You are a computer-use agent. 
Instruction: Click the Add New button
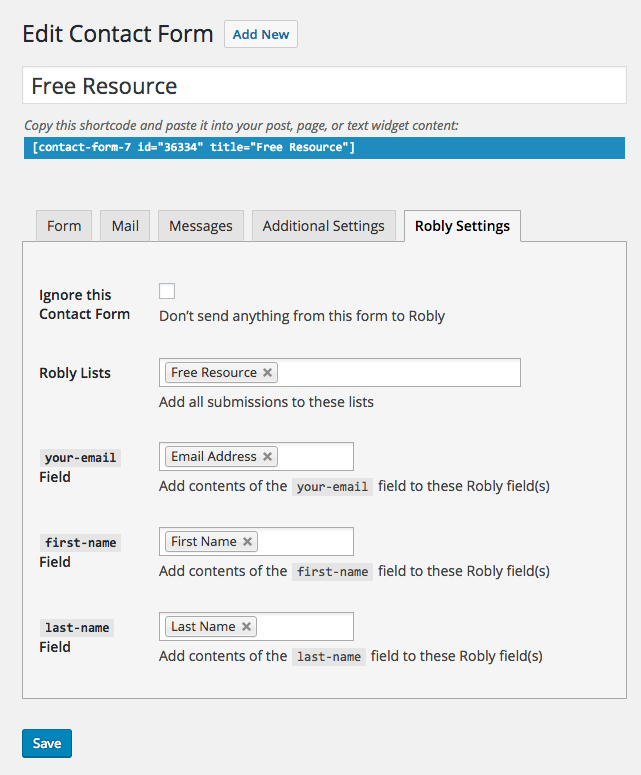point(261,34)
